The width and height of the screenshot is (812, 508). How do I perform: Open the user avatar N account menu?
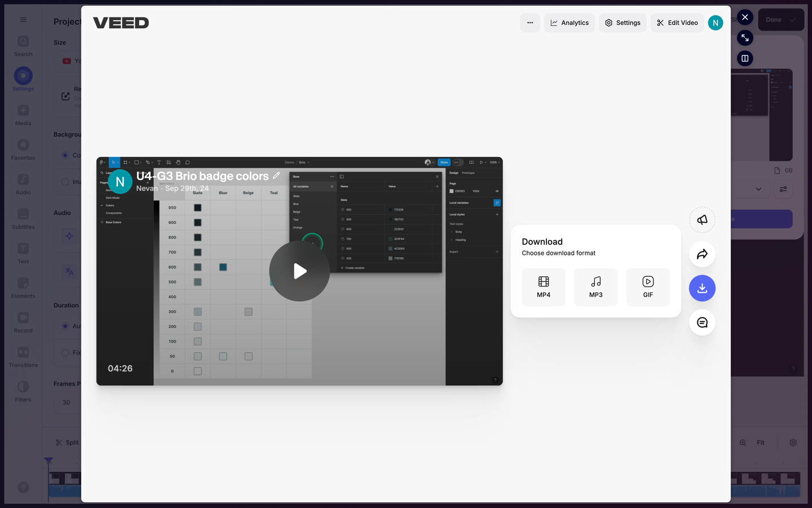pyautogui.click(x=715, y=23)
